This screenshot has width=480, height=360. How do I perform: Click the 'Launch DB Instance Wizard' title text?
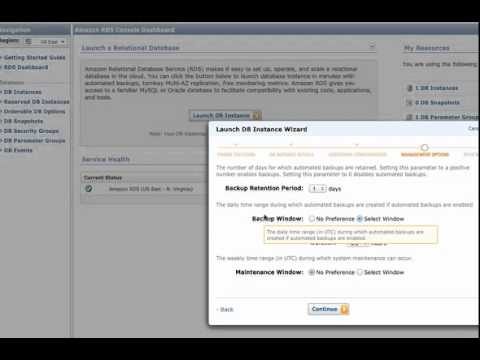pos(261,129)
